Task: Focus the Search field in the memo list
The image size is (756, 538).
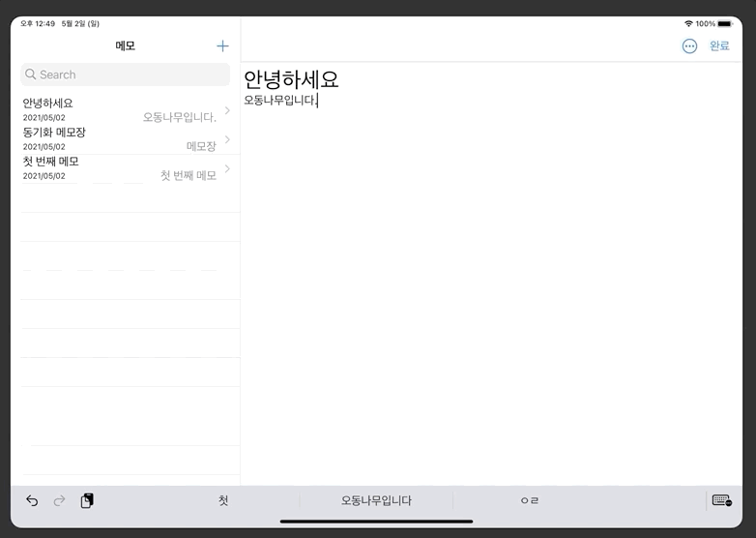Action: point(126,75)
